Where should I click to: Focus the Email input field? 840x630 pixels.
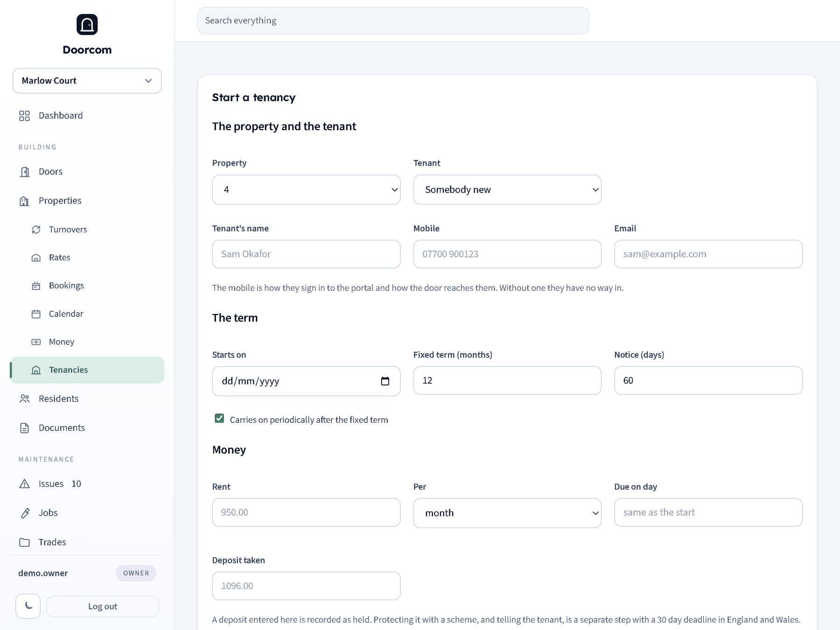point(708,254)
